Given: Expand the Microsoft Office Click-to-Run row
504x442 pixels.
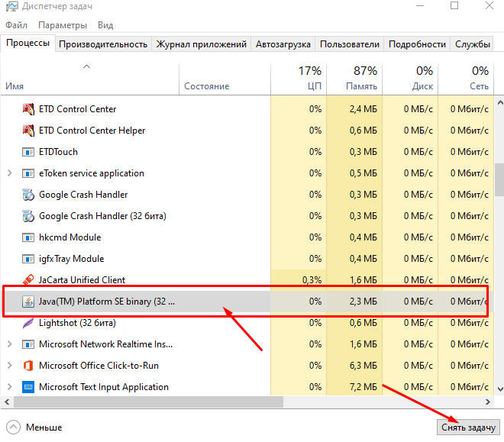Looking at the screenshot, I should (10, 366).
